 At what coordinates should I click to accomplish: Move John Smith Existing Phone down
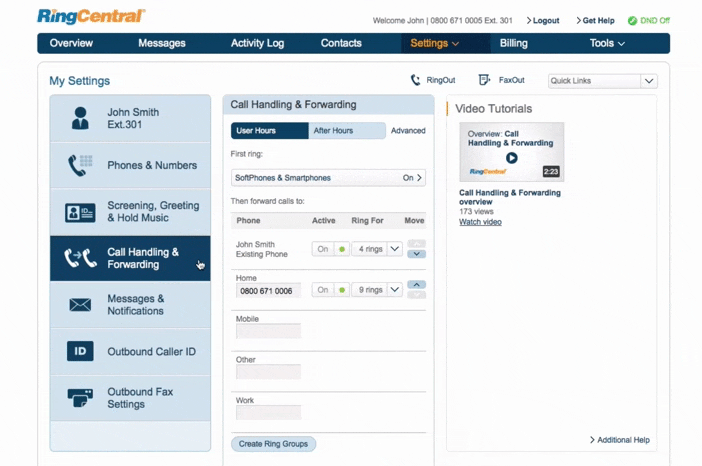point(416,254)
